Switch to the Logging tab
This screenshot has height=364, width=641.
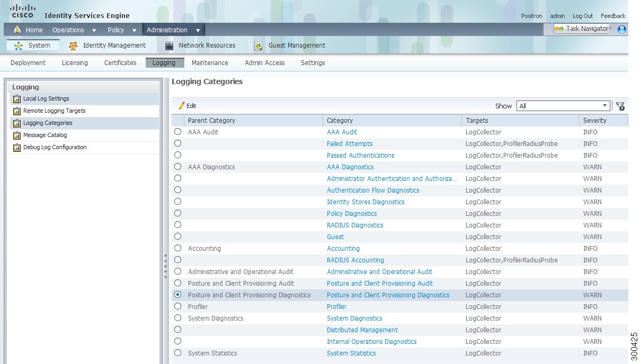click(x=165, y=63)
